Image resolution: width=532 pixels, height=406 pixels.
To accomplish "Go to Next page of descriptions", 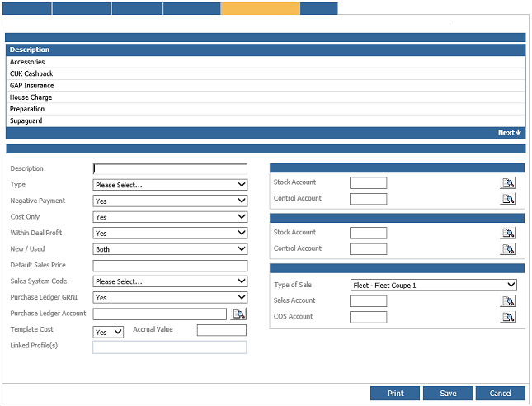I will tap(509, 133).
